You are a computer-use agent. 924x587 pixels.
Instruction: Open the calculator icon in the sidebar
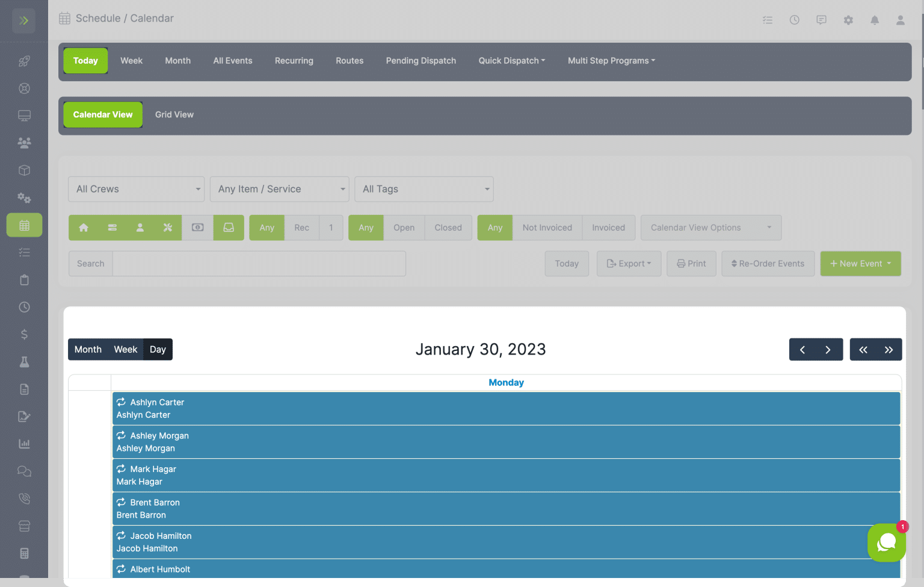coord(24,553)
